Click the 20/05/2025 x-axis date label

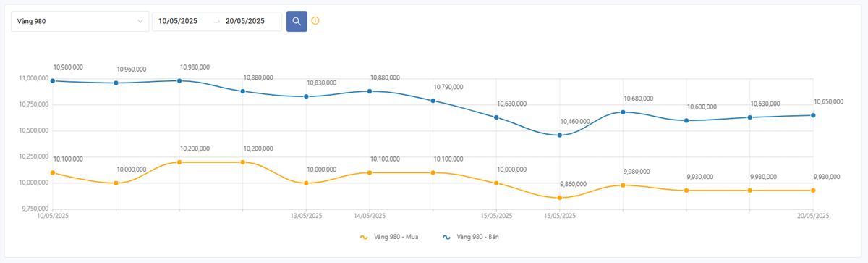(x=813, y=216)
